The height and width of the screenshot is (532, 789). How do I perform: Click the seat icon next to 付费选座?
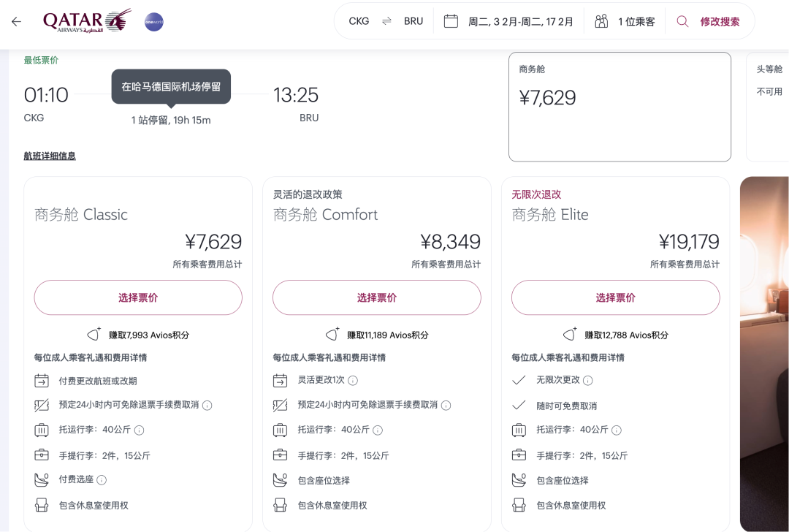click(x=42, y=479)
